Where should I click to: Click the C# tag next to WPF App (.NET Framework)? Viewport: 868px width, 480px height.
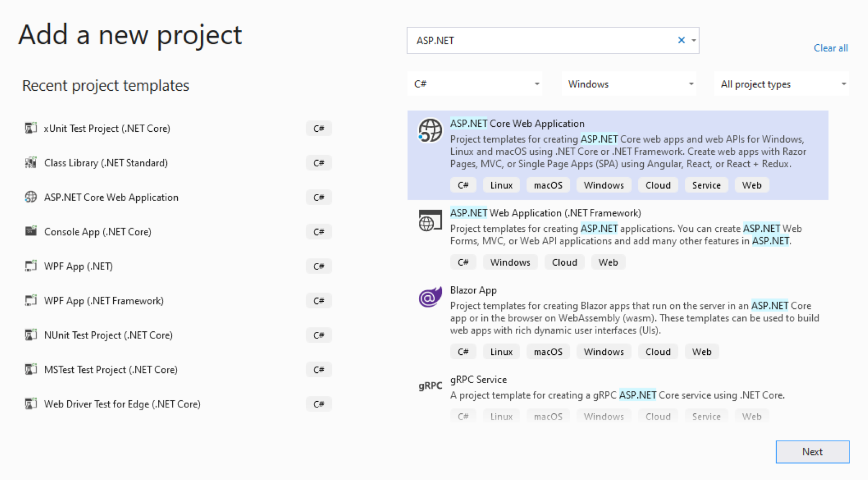click(x=319, y=301)
